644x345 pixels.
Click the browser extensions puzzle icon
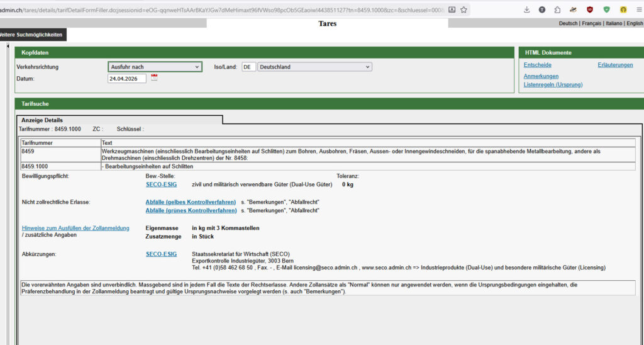tap(557, 9)
